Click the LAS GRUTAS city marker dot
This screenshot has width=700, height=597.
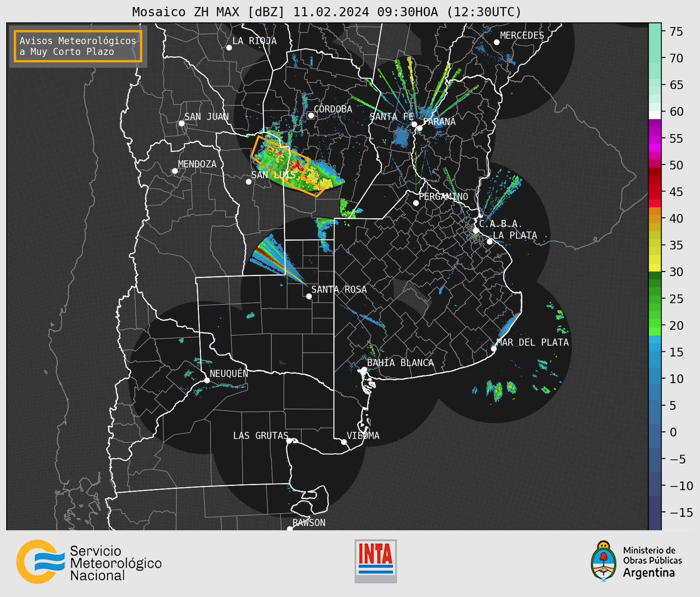[x=289, y=441]
